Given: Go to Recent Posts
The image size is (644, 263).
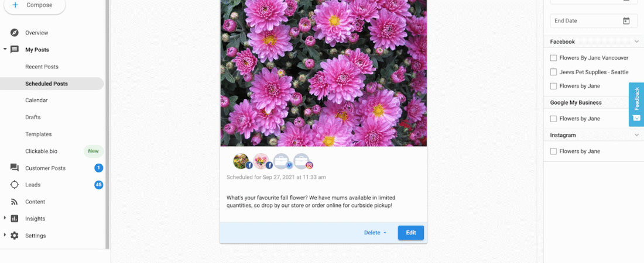Looking at the screenshot, I should tap(42, 67).
